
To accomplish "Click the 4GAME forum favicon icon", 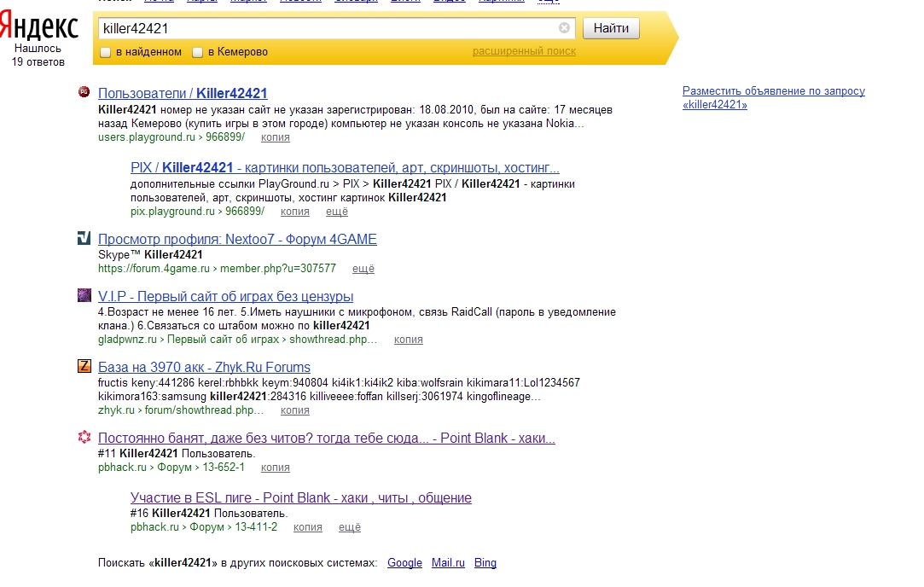I will tap(84, 239).
